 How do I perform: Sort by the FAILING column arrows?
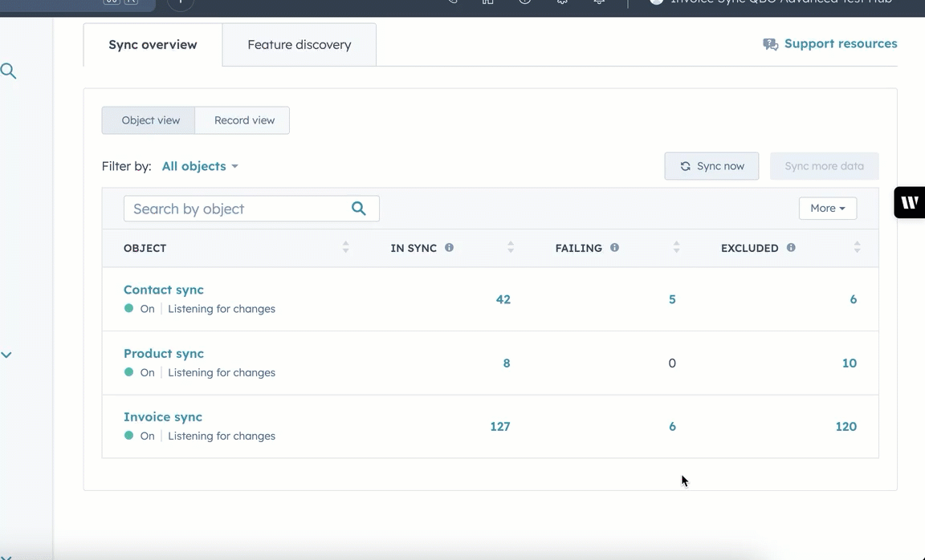pos(677,248)
